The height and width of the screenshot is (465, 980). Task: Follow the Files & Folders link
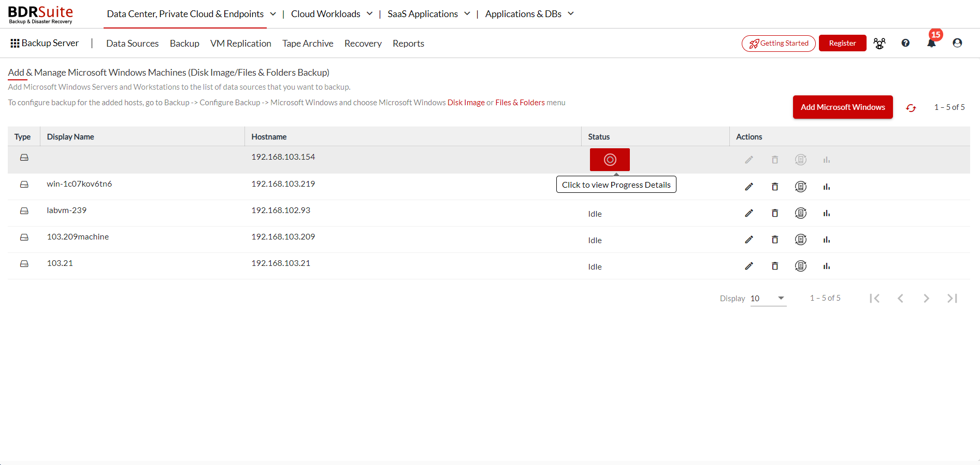pos(520,103)
